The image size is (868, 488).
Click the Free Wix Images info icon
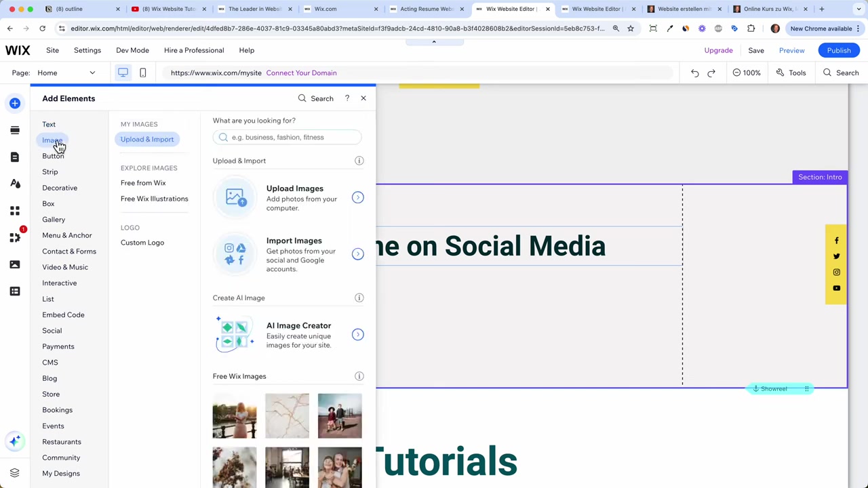359,376
